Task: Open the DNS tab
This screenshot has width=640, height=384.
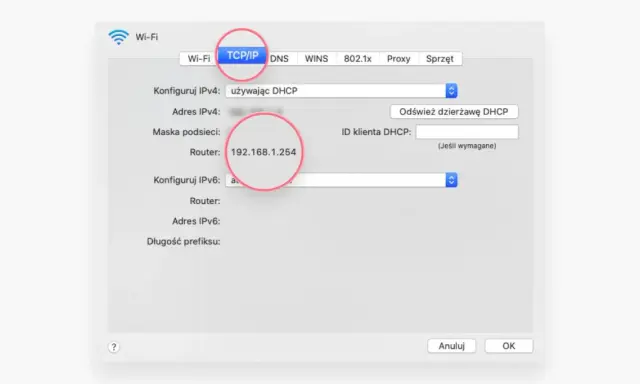Action: [280, 59]
